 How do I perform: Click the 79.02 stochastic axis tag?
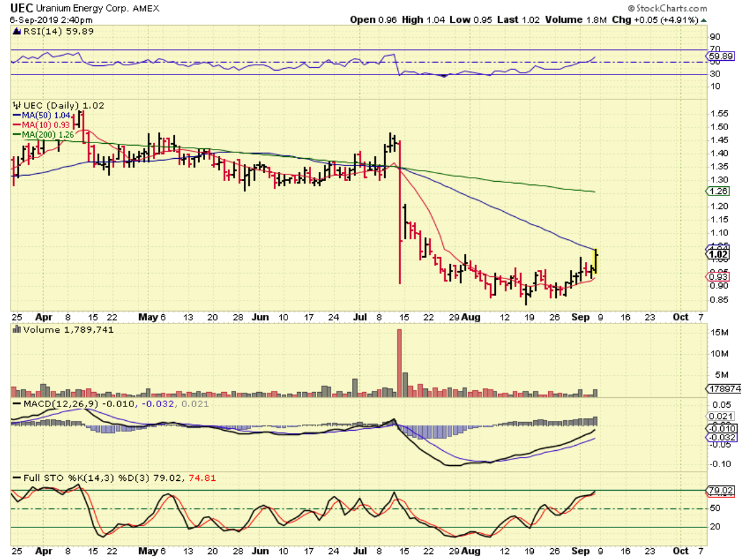pos(721,491)
